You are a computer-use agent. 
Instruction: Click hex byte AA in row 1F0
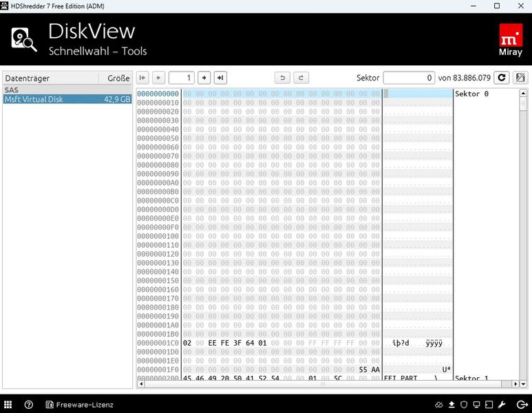coord(376,370)
